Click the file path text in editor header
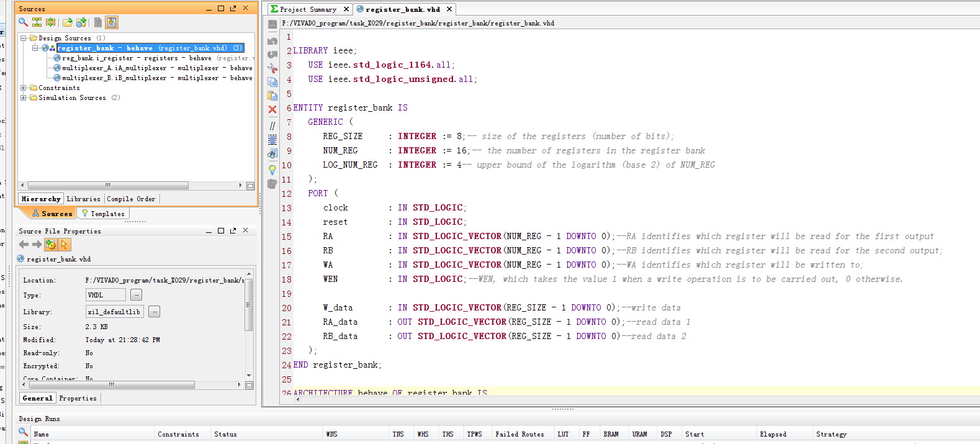Viewport: 980px width, 444px height. 418,23
